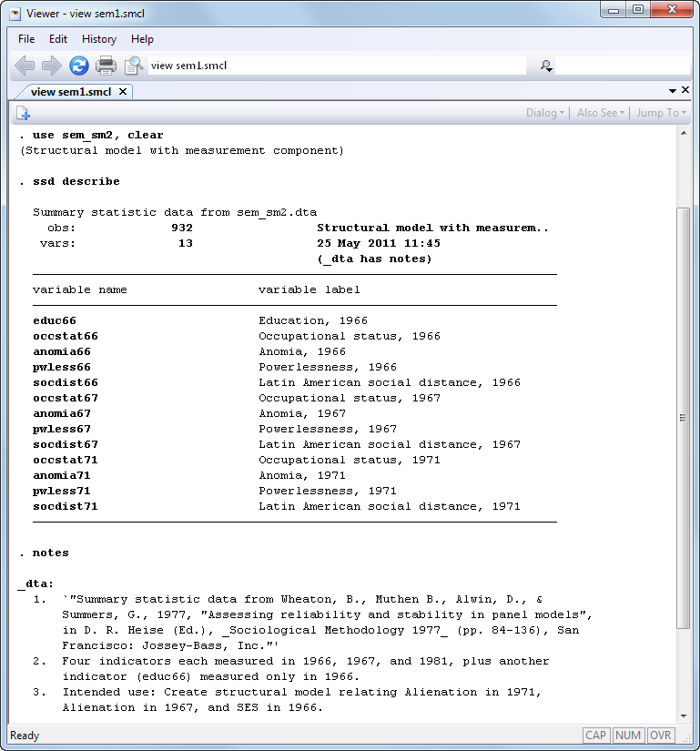
Task: Close all tabs with the X button
Action: pos(685,89)
